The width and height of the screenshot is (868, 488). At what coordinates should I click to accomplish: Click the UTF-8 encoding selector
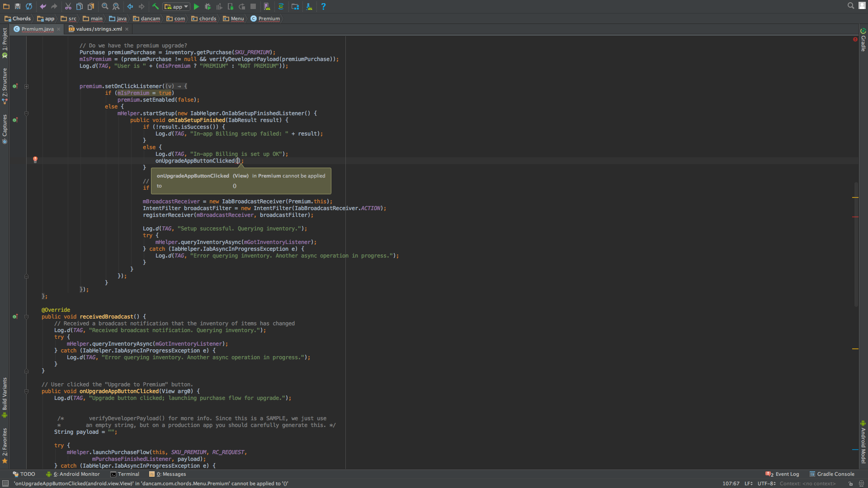[767, 483]
